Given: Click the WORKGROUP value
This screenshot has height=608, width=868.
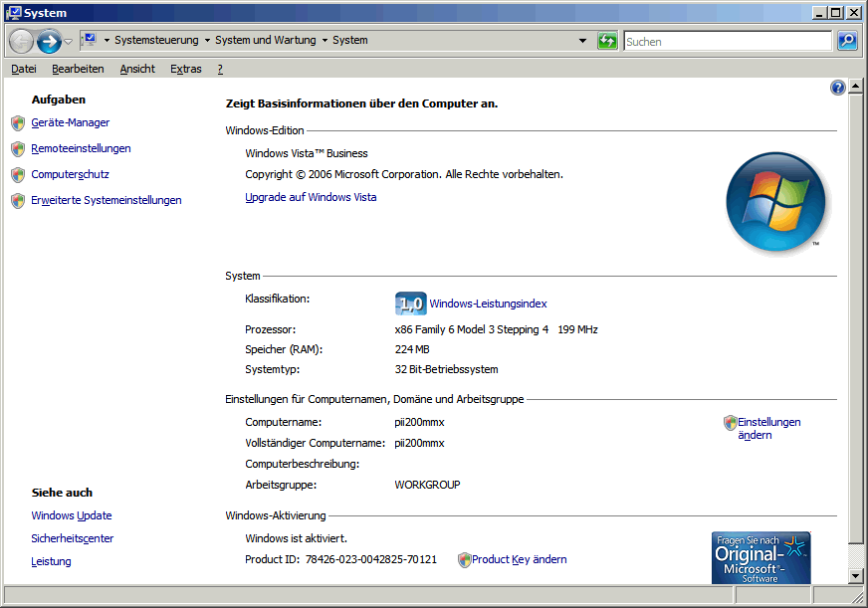Looking at the screenshot, I should click(x=427, y=485).
